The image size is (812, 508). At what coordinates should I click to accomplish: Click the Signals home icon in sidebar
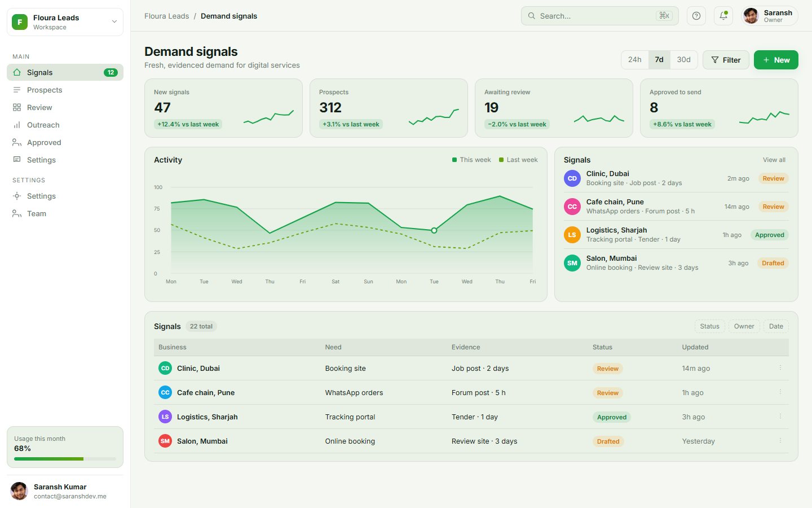coord(17,72)
